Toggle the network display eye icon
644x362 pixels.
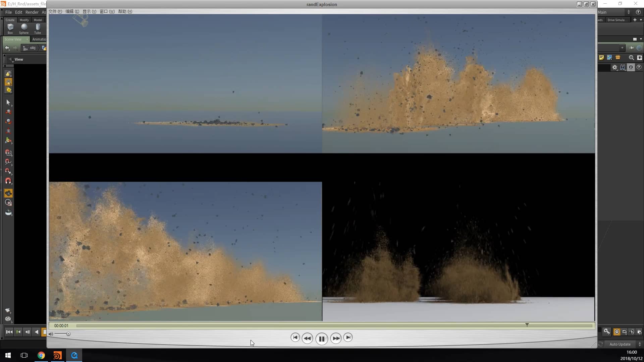click(x=639, y=58)
